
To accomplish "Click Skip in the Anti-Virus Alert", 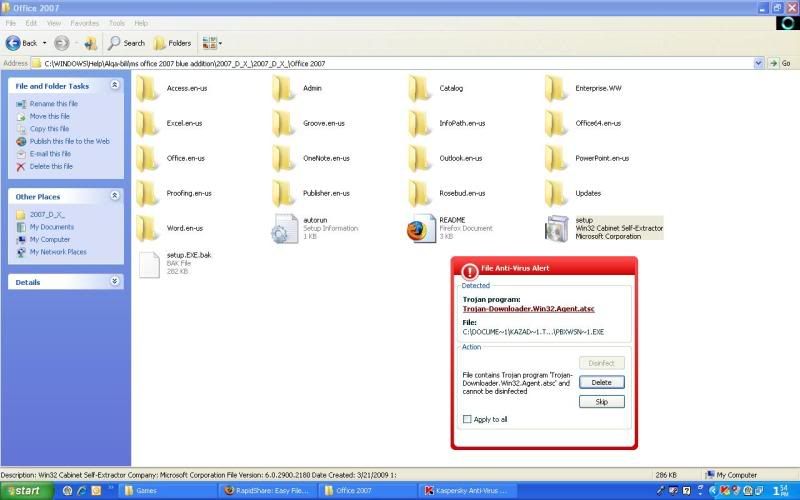I will coord(602,402).
